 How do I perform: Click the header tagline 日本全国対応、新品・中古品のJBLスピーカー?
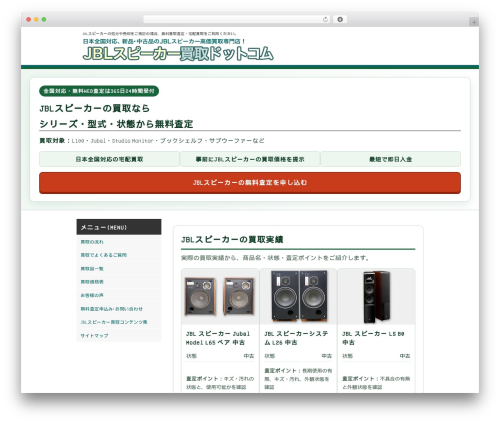[164, 41]
